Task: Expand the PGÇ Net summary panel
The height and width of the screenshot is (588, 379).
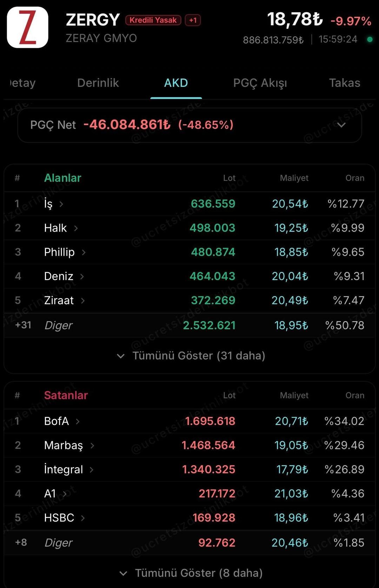Action: (x=342, y=125)
